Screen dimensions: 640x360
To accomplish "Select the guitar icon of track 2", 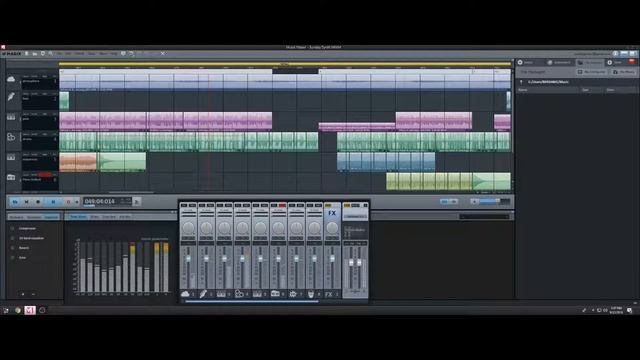I will coord(11,97).
